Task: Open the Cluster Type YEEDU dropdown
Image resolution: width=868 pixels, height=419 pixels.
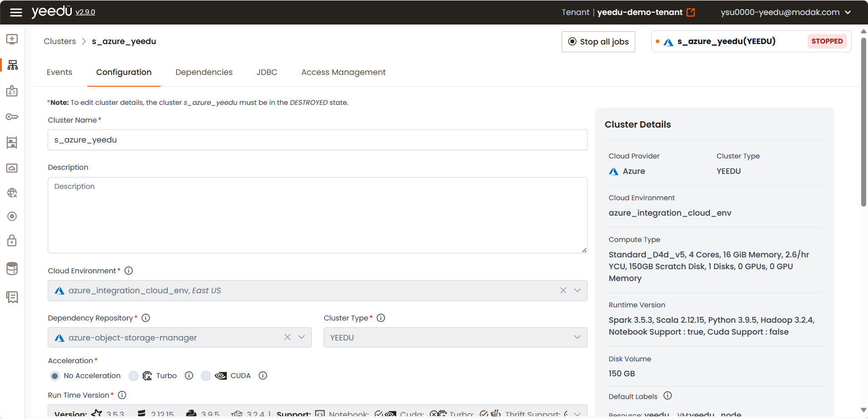Action: [455, 337]
